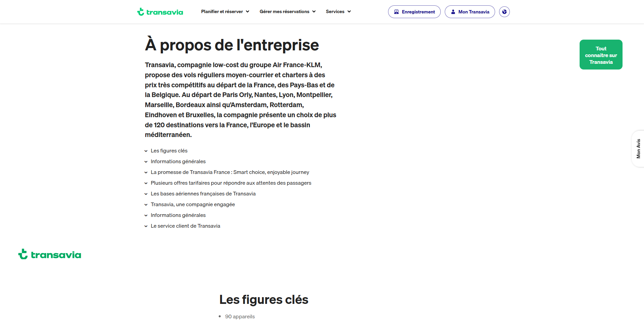Image resolution: width=644 pixels, height=320 pixels.
Task: Click the chevron before Les figures clés
Action: 146,151
